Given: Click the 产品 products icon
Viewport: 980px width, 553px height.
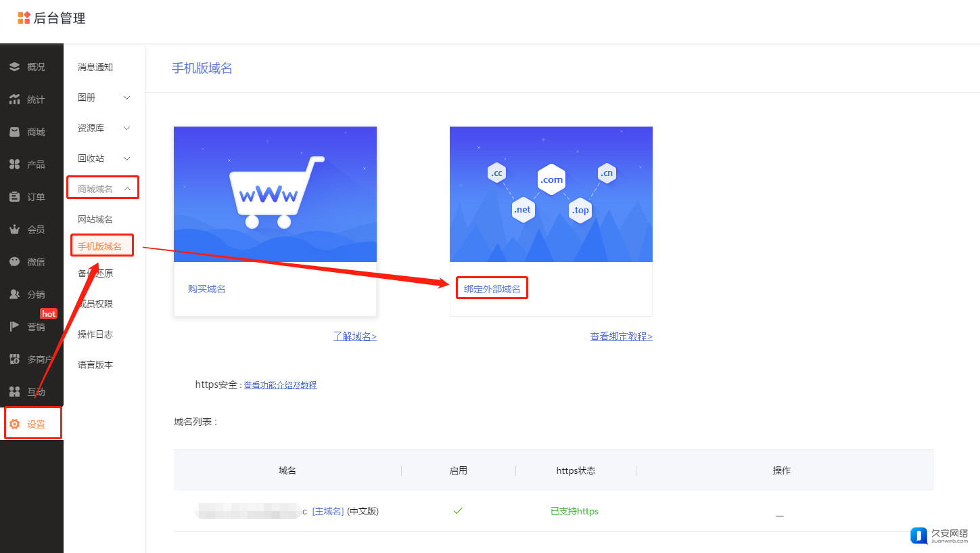Looking at the screenshot, I should coord(14,164).
